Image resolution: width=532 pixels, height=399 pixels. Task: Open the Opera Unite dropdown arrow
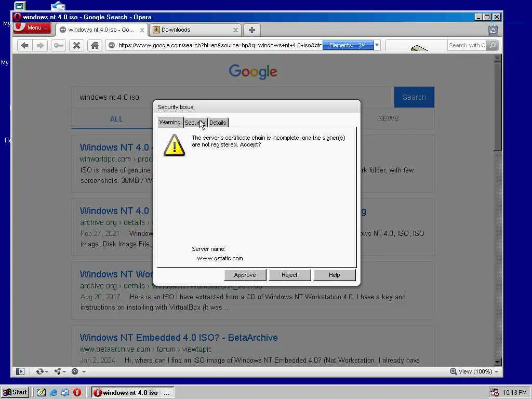coord(64,372)
